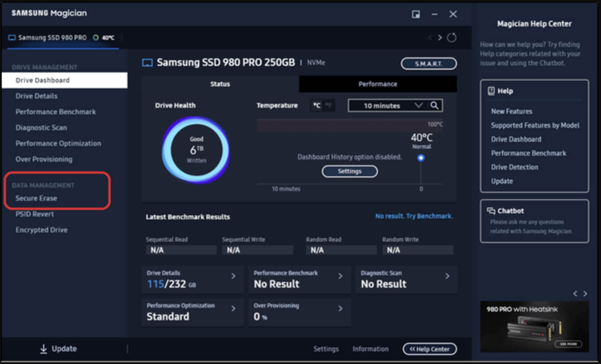This screenshot has width=601, height=364.
Task: Expand the Over Provisioning tile arrow
Action: point(340,309)
